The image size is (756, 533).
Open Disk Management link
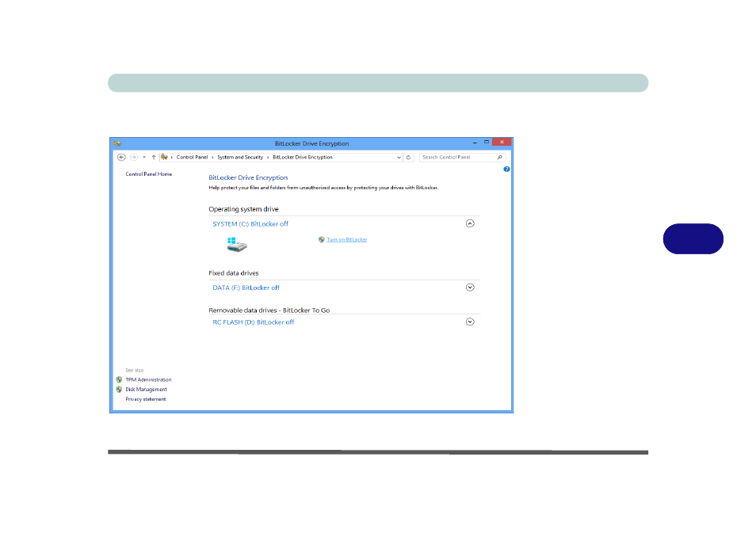(146, 390)
